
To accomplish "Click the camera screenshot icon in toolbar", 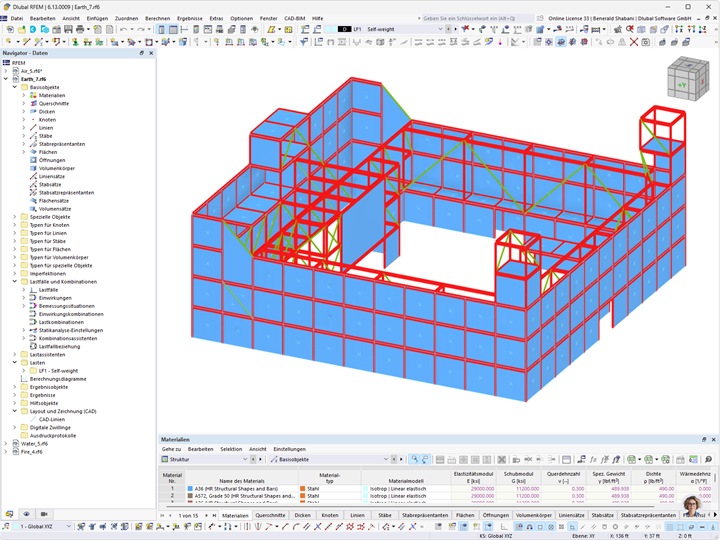I will [646, 42].
